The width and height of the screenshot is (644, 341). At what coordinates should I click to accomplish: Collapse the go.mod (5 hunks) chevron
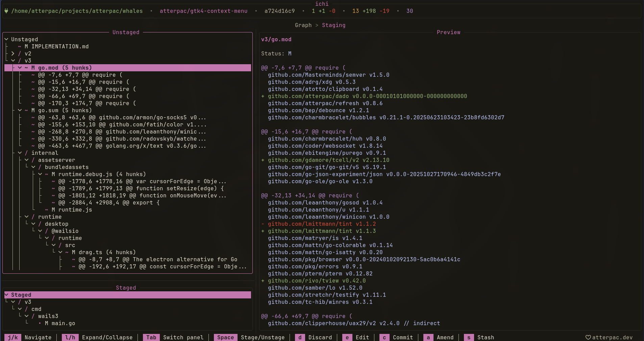(x=20, y=68)
